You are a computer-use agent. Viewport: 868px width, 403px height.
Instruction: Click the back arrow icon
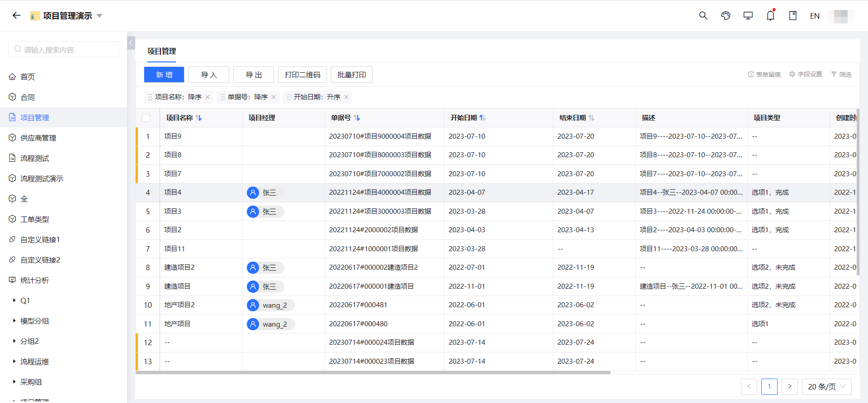pyautogui.click(x=17, y=15)
